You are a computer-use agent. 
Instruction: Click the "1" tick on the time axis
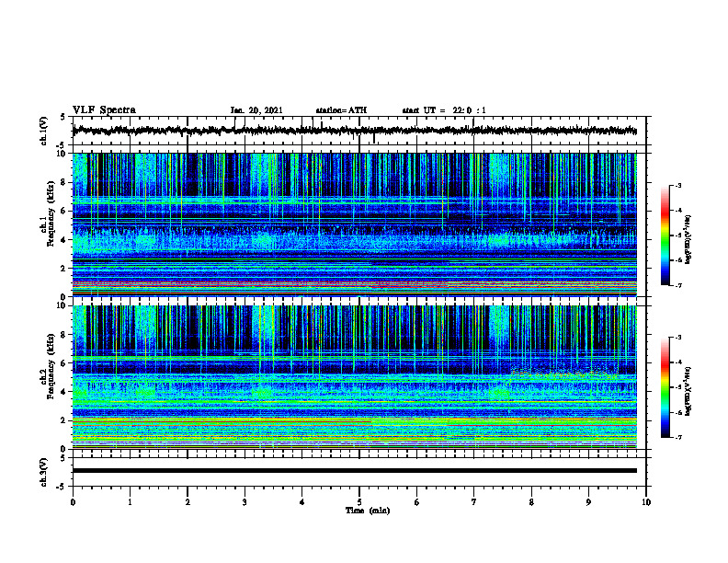(x=130, y=502)
